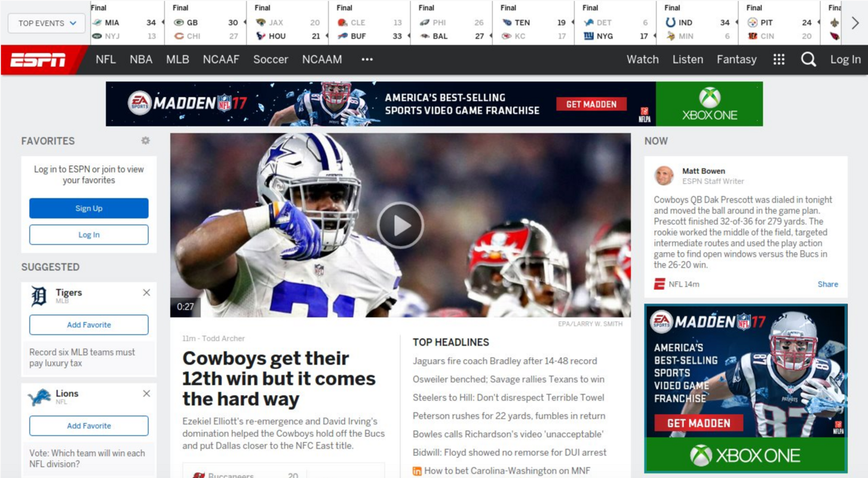Share Matt Bowen's article
The height and width of the screenshot is (478, 868).
point(827,284)
